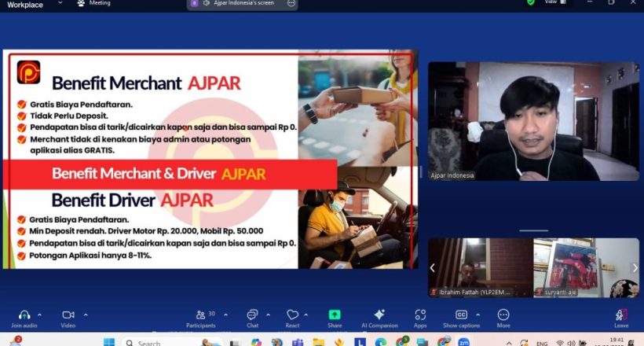
Task: Show the next participants in the gallery strip
Action: pyautogui.click(x=635, y=268)
